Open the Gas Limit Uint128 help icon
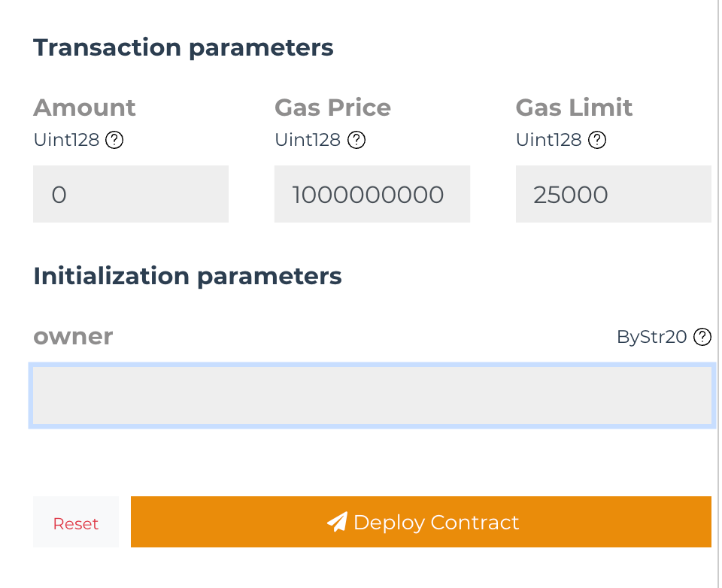 (597, 140)
